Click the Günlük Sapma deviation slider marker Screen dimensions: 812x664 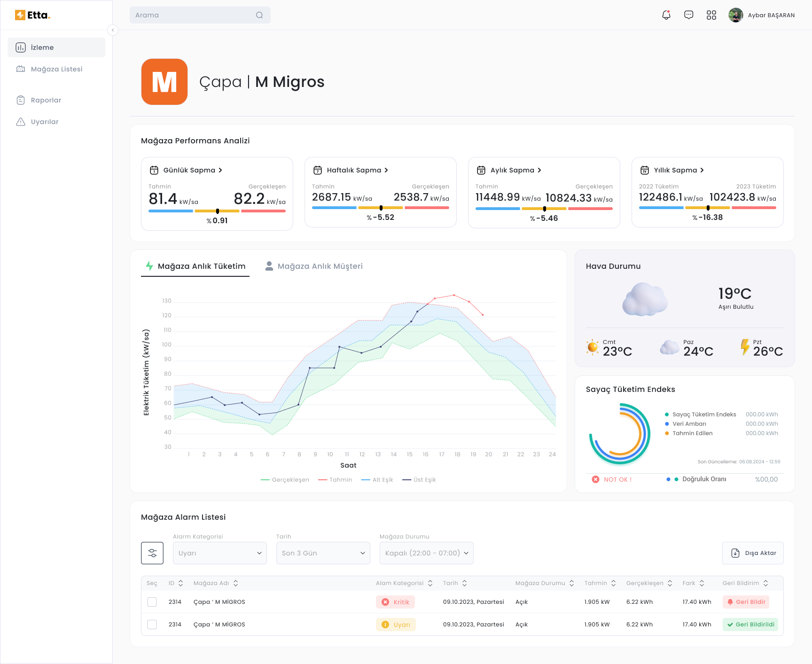pos(217,211)
